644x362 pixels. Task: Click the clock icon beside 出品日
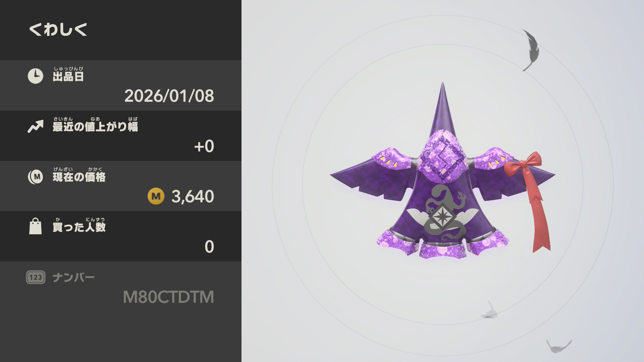[x=36, y=76]
